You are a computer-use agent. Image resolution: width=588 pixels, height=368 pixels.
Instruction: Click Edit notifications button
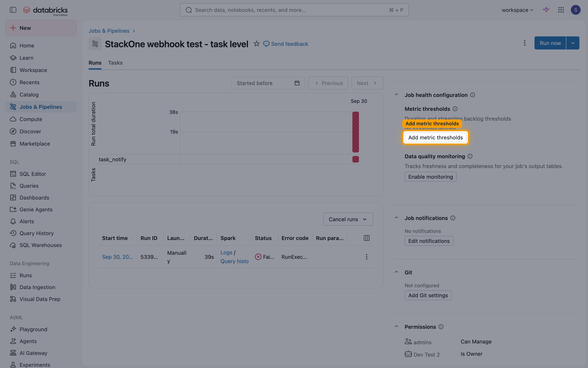pos(429,241)
